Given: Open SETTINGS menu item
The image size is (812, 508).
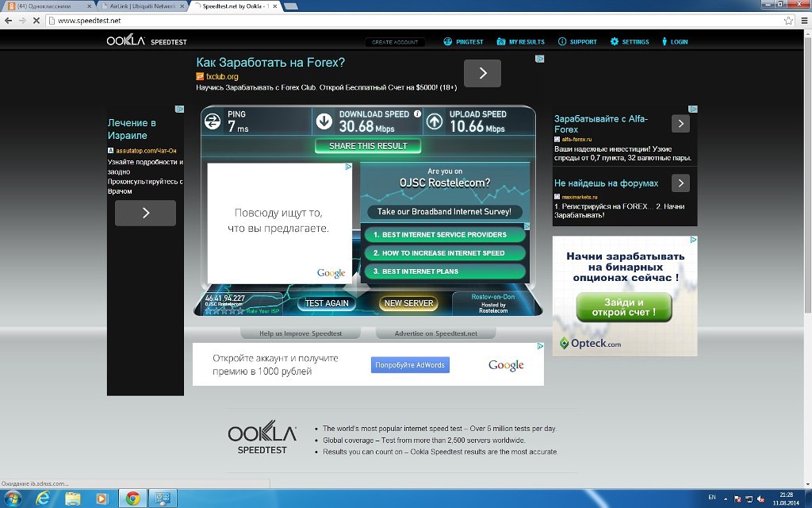Looking at the screenshot, I should click(635, 42).
